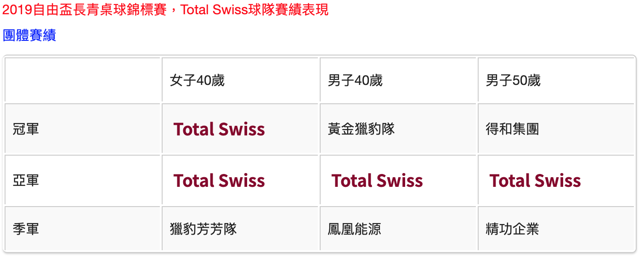
Task: Click the 冠軍 row label
Action: coord(26,129)
